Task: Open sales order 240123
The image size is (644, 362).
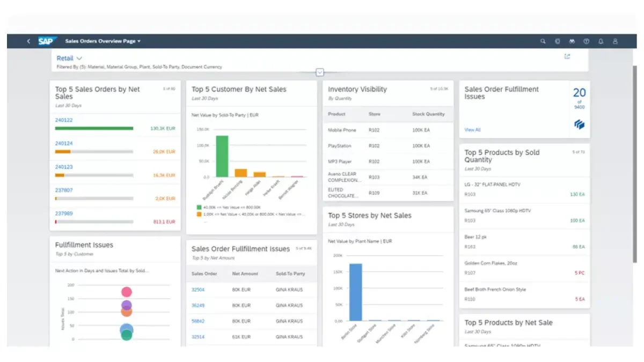Action: pyautogui.click(x=64, y=167)
